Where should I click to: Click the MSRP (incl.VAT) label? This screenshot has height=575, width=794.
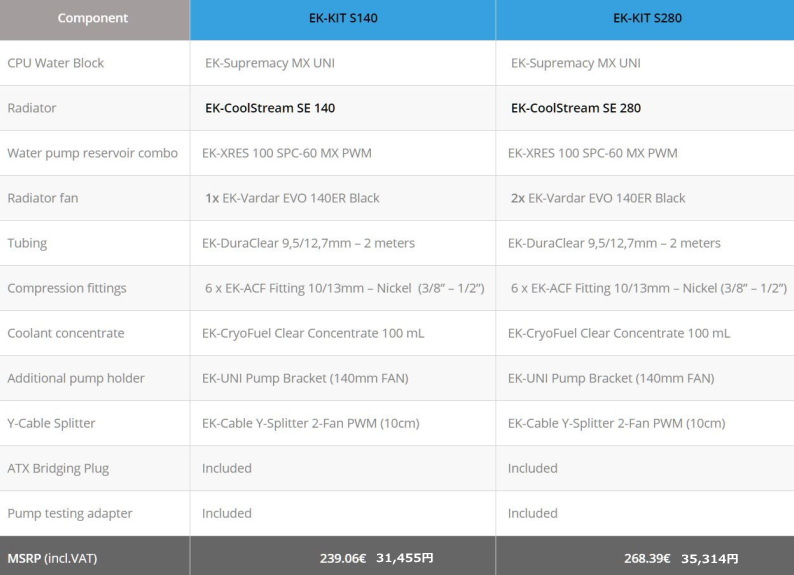pos(52,559)
